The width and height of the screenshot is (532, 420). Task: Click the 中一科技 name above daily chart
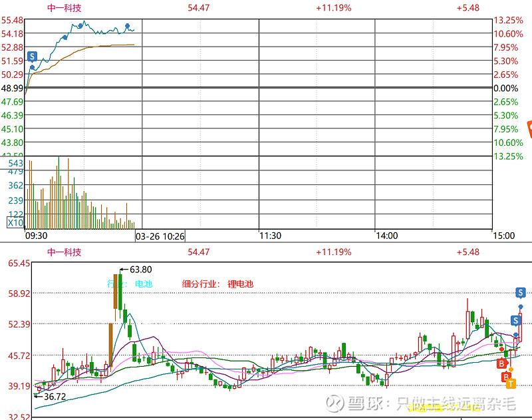[64, 252]
